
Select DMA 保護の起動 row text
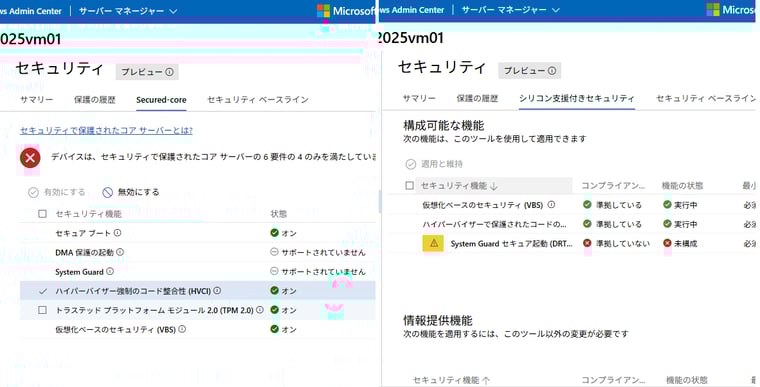tap(84, 252)
